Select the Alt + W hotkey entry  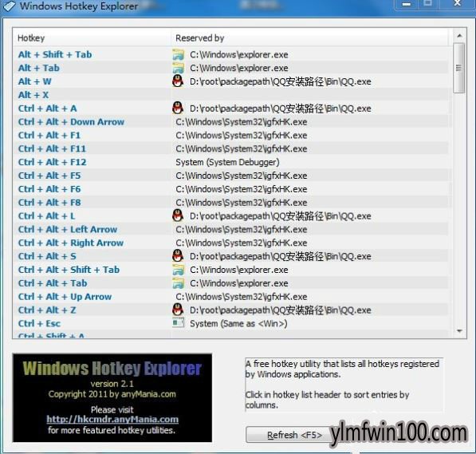tap(34, 81)
